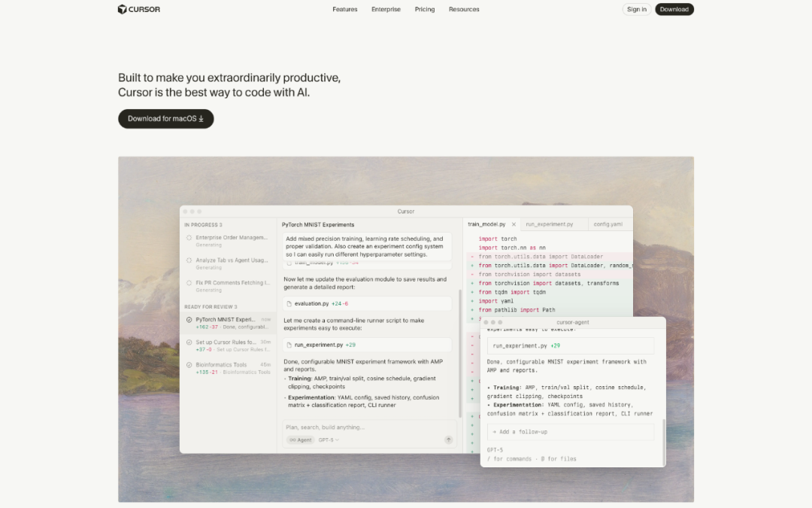
Task: Click the spinner icon beside Enterprise Order Management
Action: tap(189, 237)
